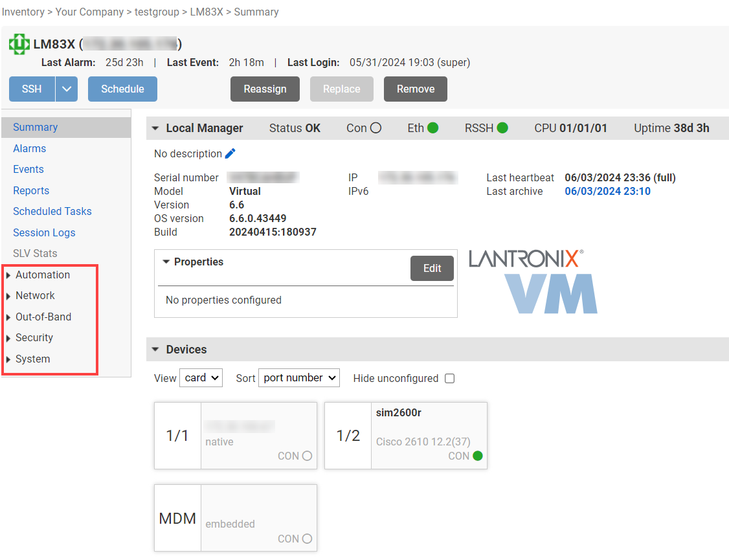Click the No properties configured text

coord(223,300)
